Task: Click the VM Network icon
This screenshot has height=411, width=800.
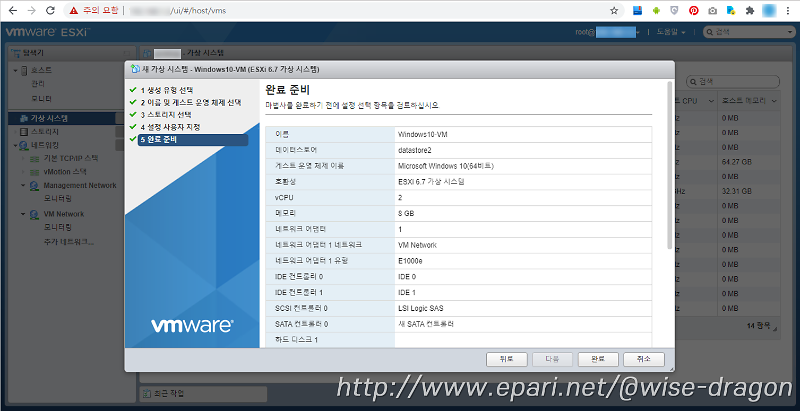Action: (x=34, y=214)
